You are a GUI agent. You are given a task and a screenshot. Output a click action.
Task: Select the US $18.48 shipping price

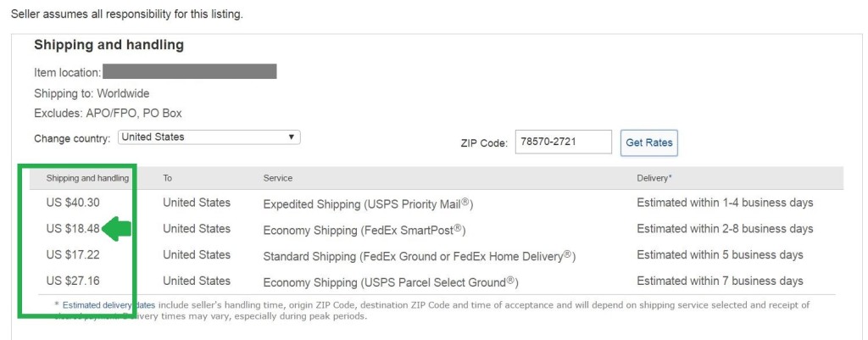pyautogui.click(x=73, y=229)
